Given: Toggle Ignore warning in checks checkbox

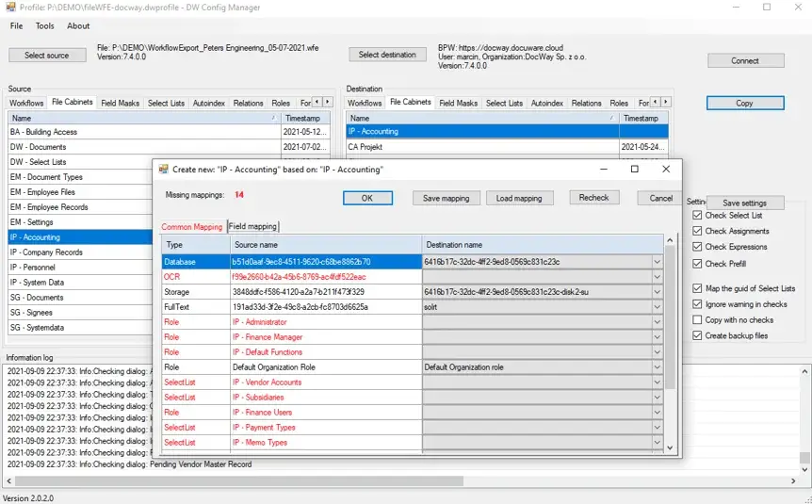Looking at the screenshot, I should point(697,304).
